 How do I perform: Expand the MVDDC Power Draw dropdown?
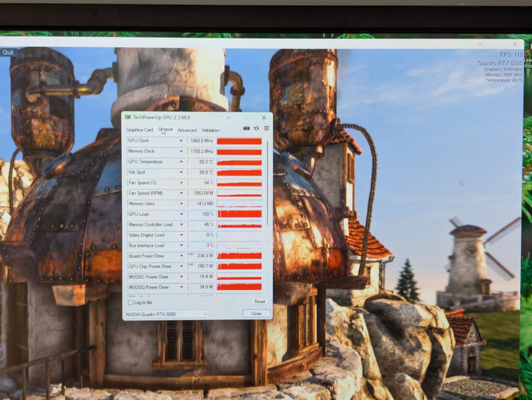(181, 277)
